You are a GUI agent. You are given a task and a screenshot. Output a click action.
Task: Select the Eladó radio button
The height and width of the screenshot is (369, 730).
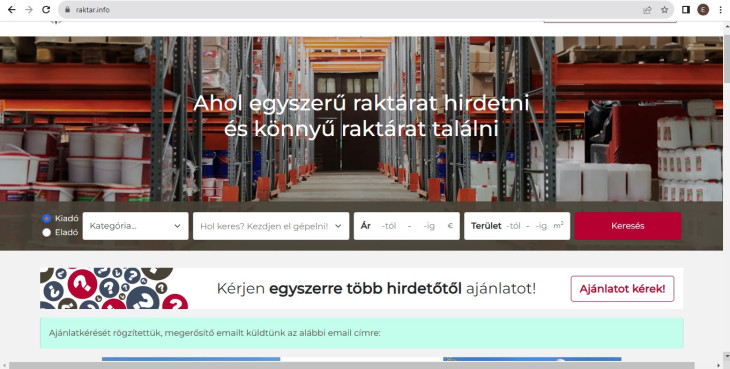click(x=47, y=233)
